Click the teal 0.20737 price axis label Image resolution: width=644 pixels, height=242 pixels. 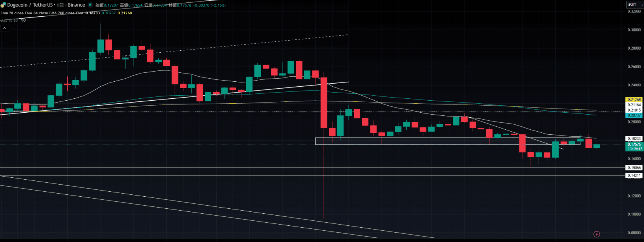(634, 115)
